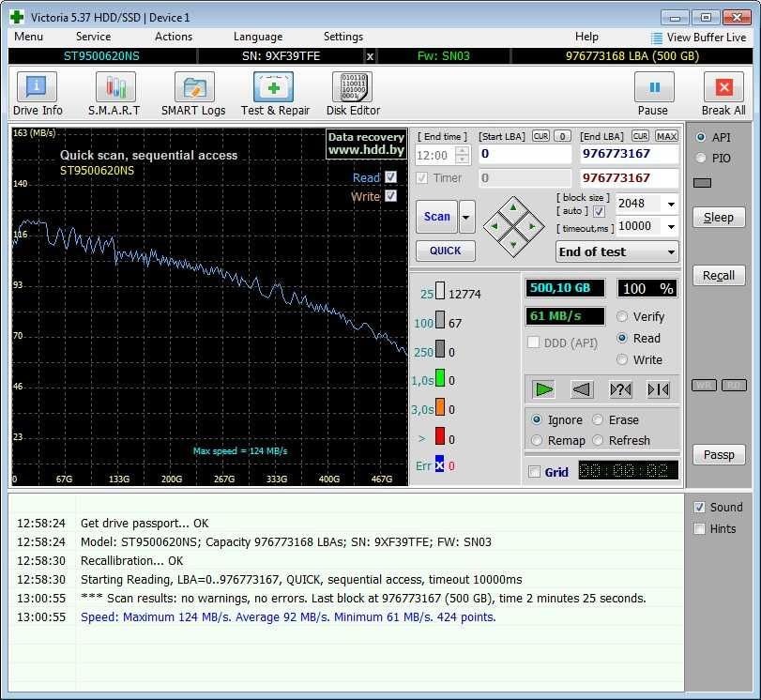Select the Refresh radio option
761x700 pixels.
coord(598,440)
